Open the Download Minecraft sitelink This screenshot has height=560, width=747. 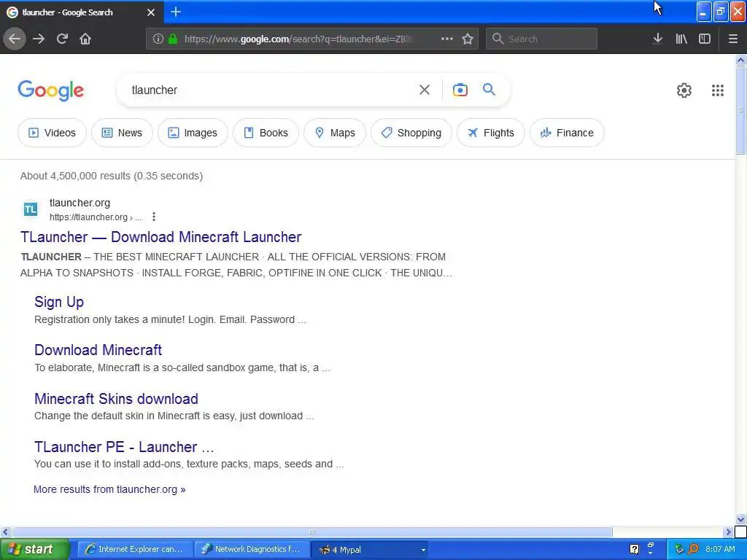[98, 350]
